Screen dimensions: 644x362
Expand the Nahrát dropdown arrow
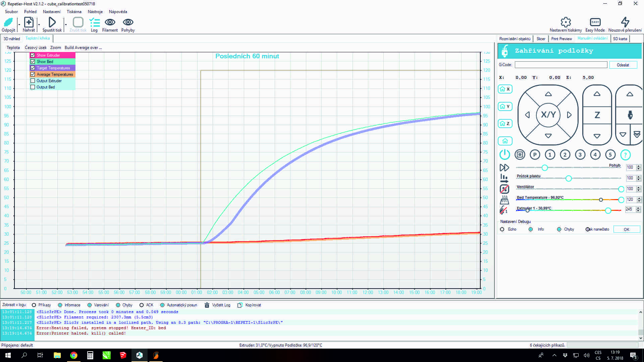coord(39,24)
